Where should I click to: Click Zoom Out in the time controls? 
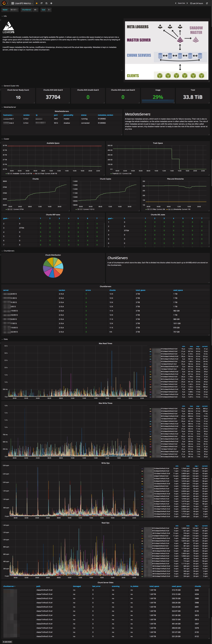coord(181,3)
